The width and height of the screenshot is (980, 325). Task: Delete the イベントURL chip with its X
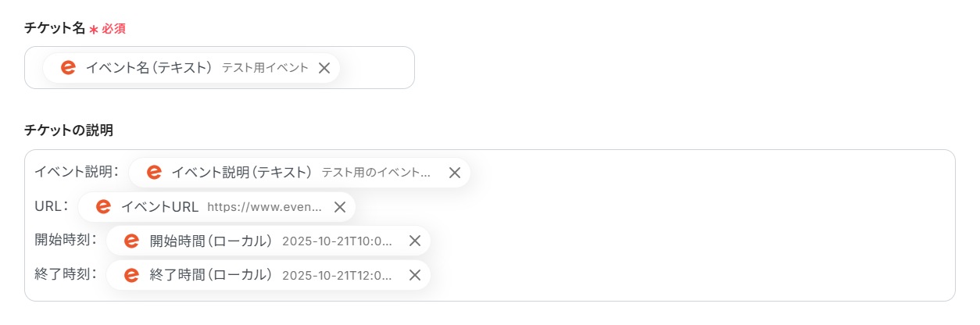coord(340,207)
